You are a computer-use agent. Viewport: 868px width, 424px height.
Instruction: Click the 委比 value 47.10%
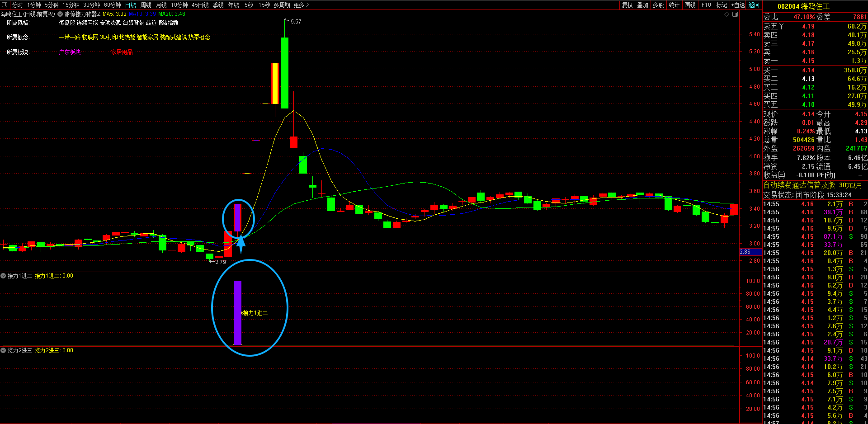pos(804,17)
